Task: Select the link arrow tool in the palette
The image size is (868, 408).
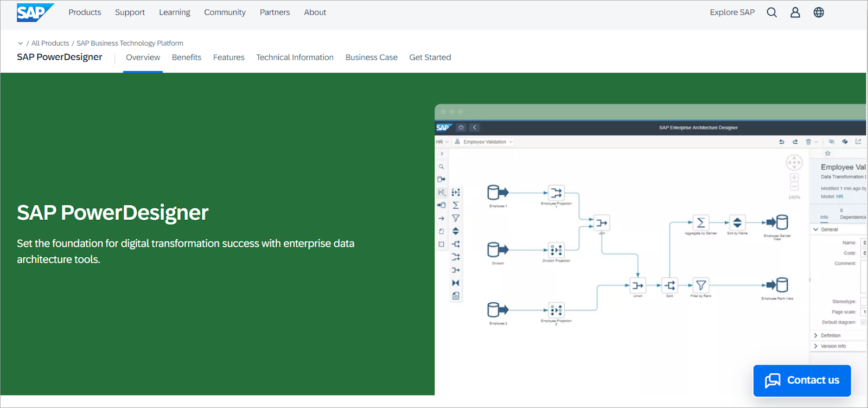Action: click(442, 218)
